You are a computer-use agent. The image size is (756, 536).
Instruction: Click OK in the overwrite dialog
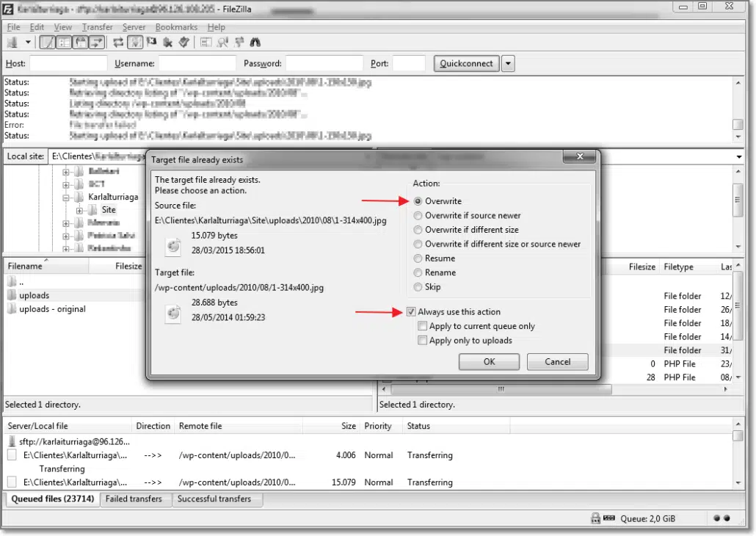pos(489,362)
